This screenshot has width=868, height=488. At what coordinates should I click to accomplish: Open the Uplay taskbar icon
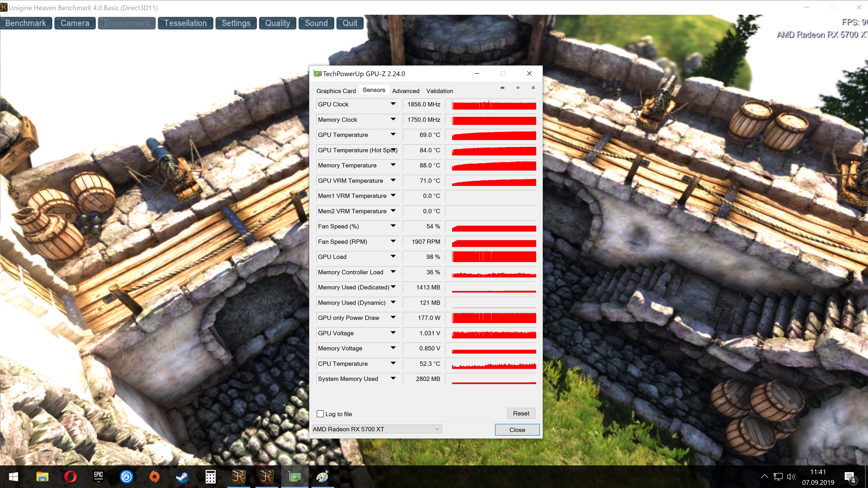pos(126,476)
